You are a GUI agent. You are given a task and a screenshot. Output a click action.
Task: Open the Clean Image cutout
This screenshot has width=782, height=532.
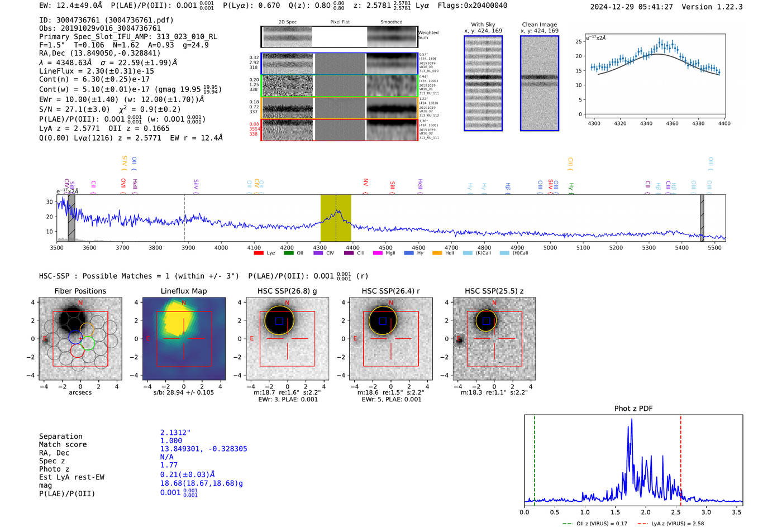tap(540, 83)
